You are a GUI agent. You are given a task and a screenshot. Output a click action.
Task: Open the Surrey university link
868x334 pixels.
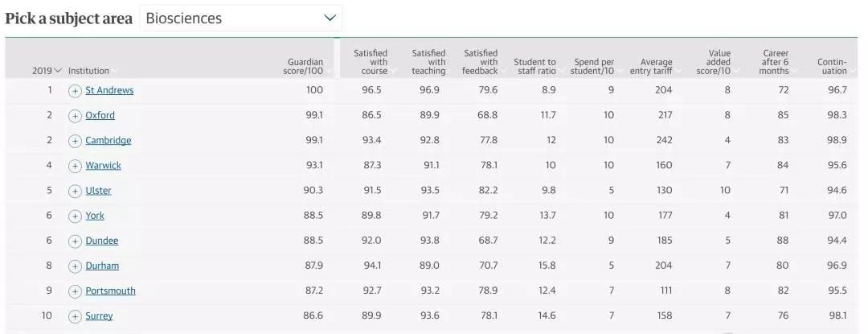[99, 316]
